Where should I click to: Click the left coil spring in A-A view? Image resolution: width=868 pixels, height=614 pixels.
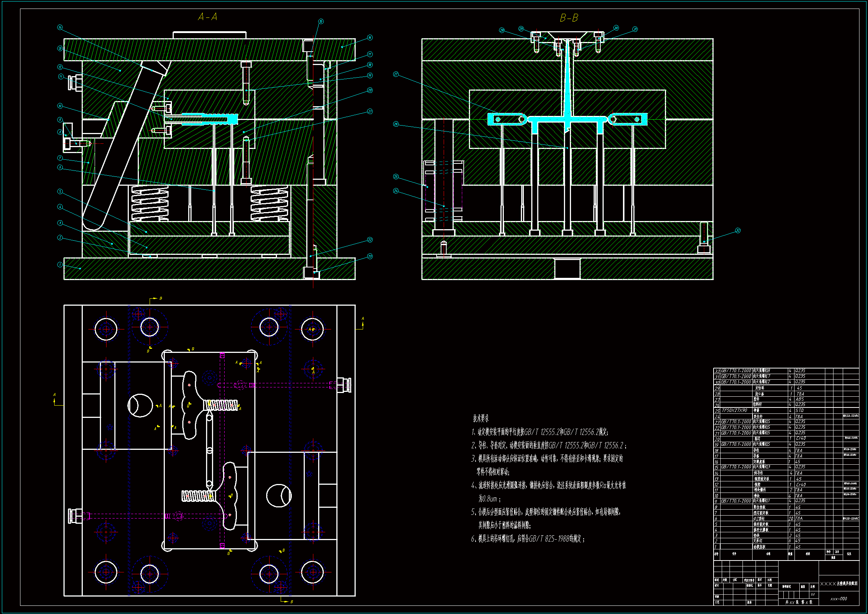click(x=150, y=203)
